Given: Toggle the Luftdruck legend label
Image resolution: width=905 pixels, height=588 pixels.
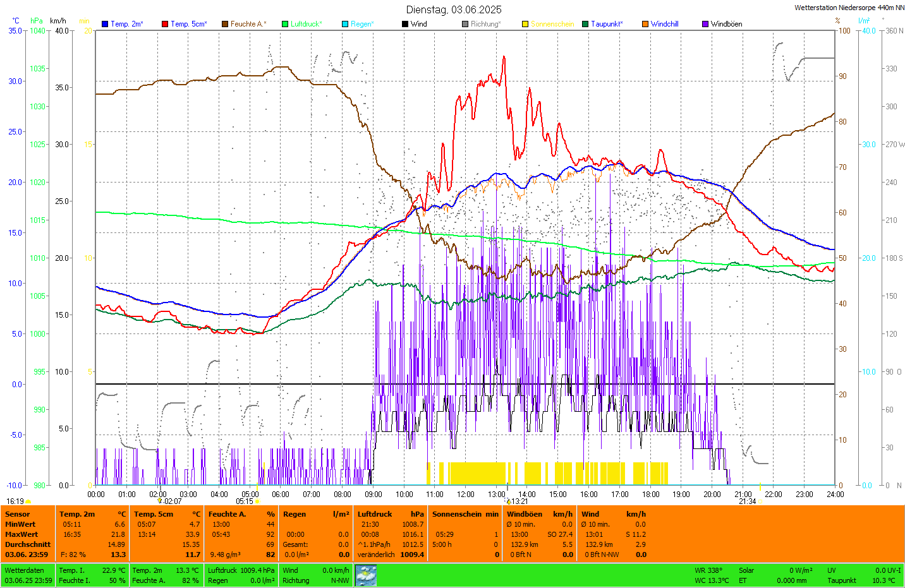Looking at the screenshot, I should pyautogui.click(x=306, y=24).
